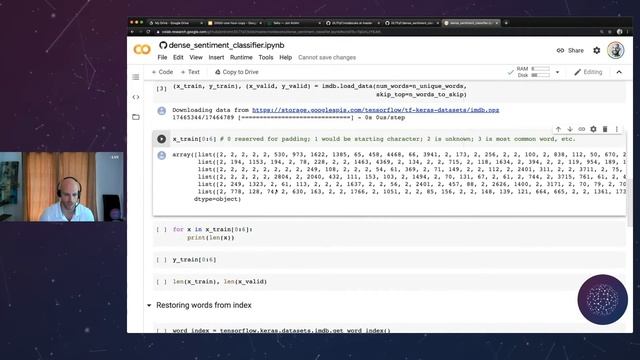Image resolution: width=640 pixels, height=360 pixels.
Task: Open the Files folder sidebar icon
Action: pos(136,117)
